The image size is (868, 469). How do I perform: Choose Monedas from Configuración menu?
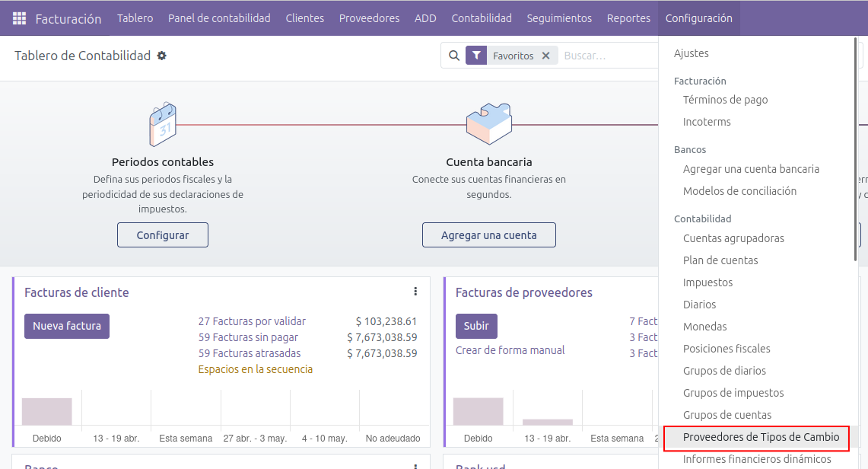pos(704,327)
